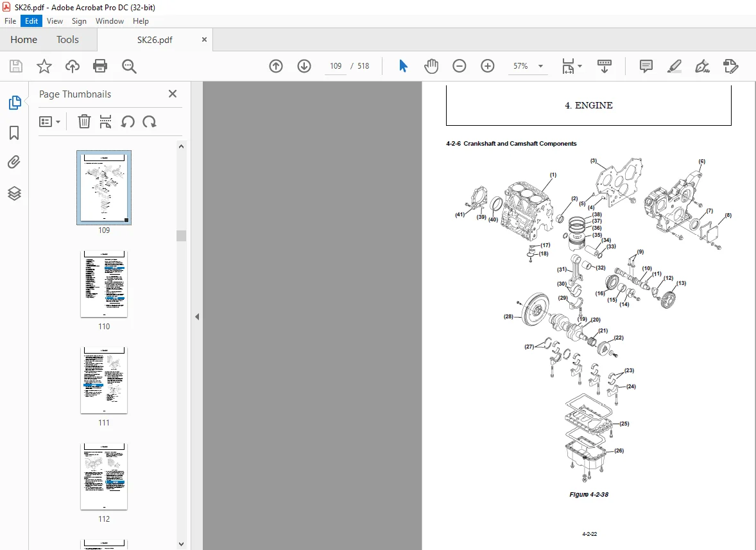Open the Bookmarks sidebar panel

pos(15,133)
